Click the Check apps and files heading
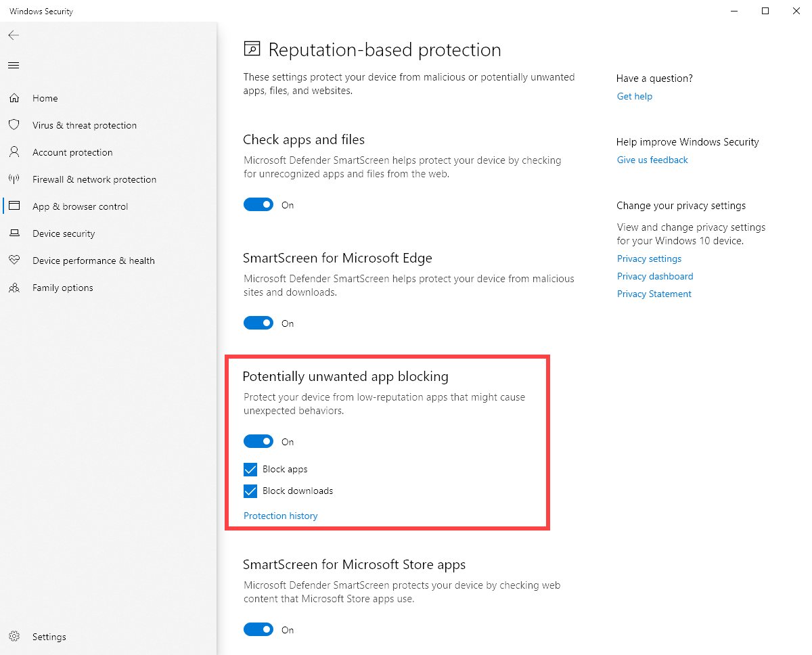 (304, 139)
